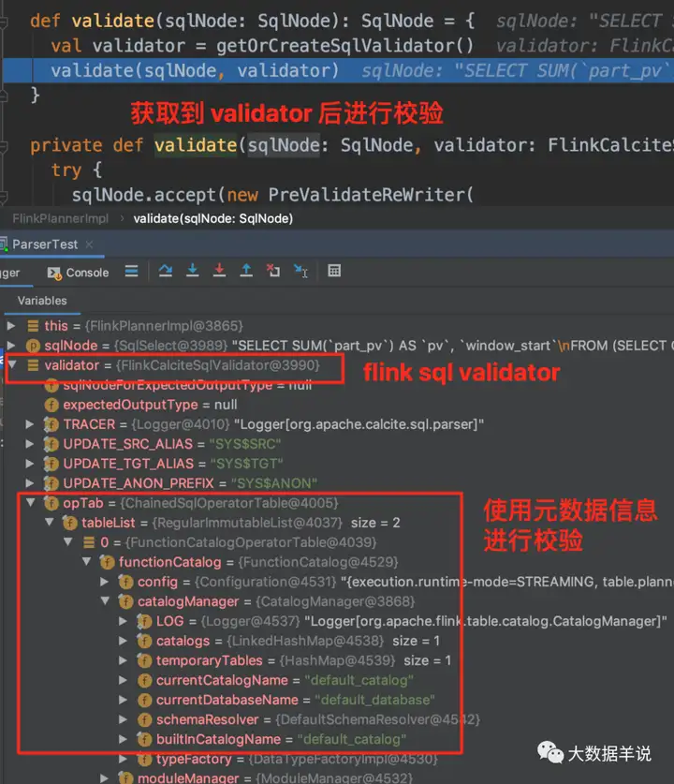Select the UPDATE_TGT_ALIAS "SYS$TGT" row
Viewport: 674px width, 784px height.
tap(337, 464)
